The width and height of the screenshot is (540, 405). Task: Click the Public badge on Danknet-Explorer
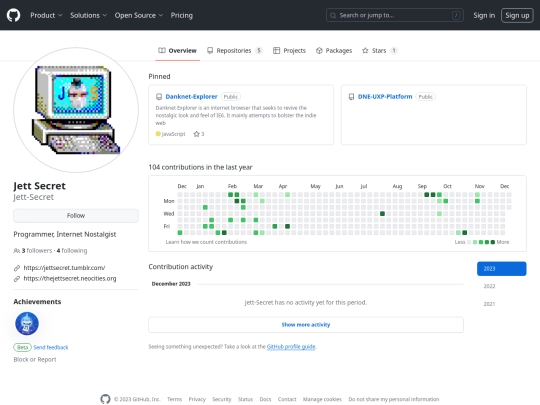coord(231,97)
